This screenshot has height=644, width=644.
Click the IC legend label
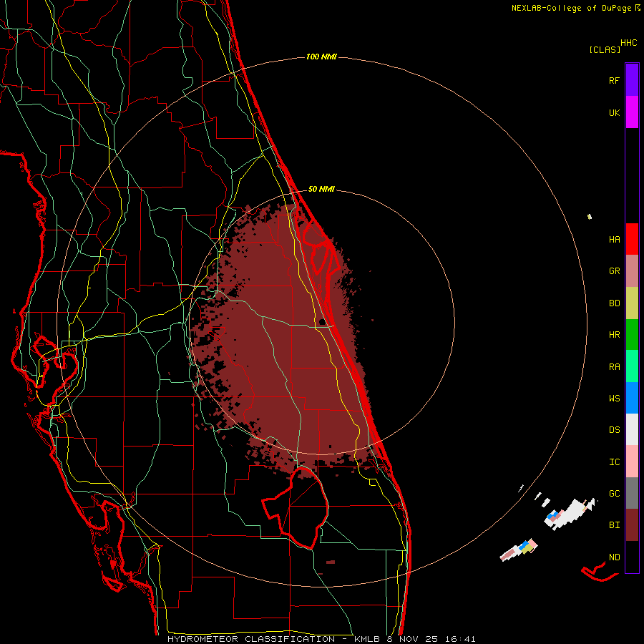click(614, 462)
